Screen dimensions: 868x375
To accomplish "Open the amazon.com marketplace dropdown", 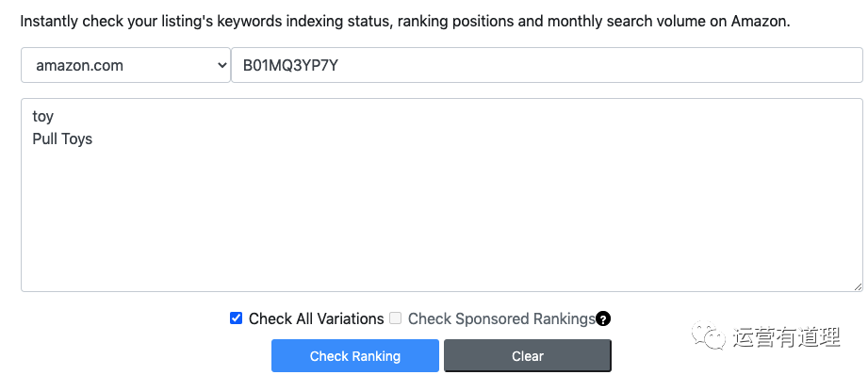I will click(x=125, y=65).
